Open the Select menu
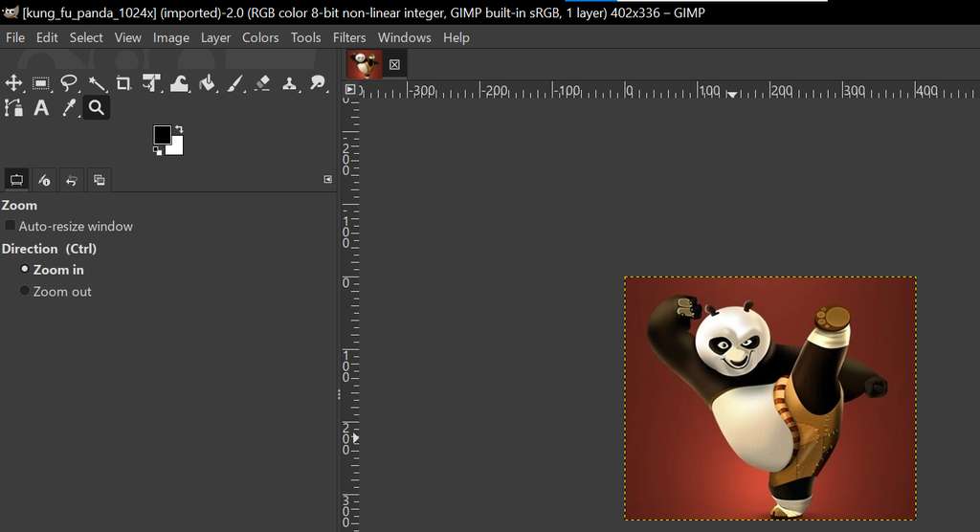This screenshot has width=980, height=532. tap(85, 37)
